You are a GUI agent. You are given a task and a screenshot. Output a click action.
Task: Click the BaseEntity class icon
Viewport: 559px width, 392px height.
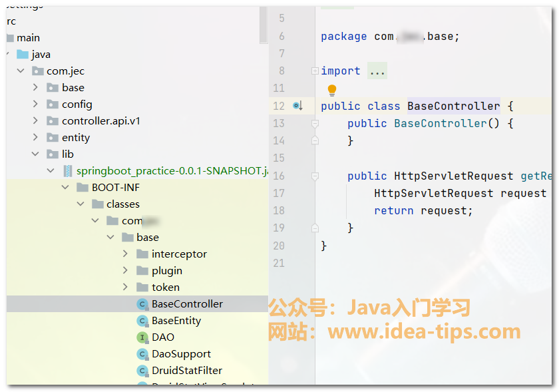click(142, 321)
